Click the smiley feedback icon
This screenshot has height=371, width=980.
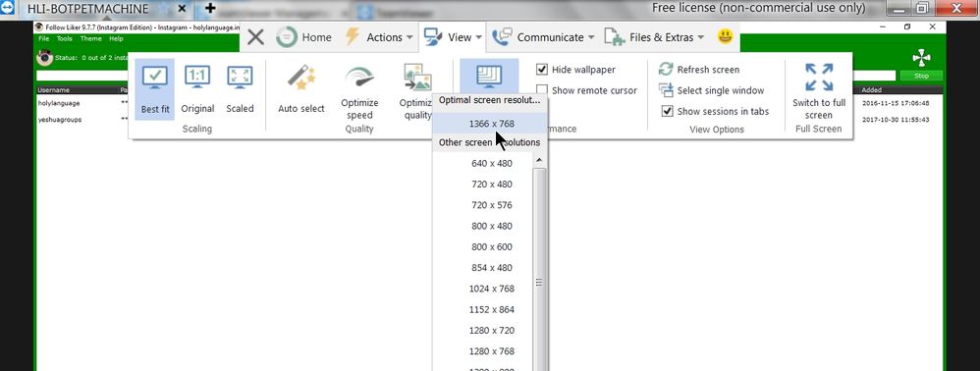click(725, 37)
